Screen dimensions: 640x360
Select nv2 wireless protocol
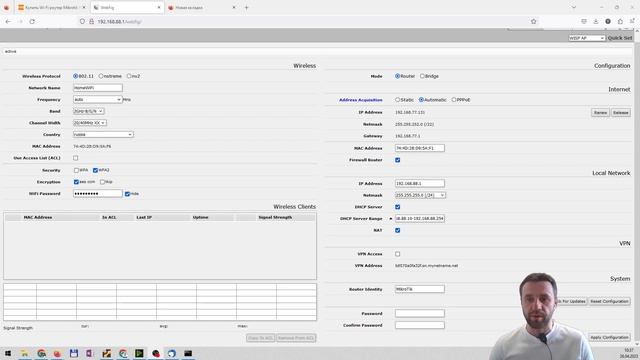(x=129, y=76)
